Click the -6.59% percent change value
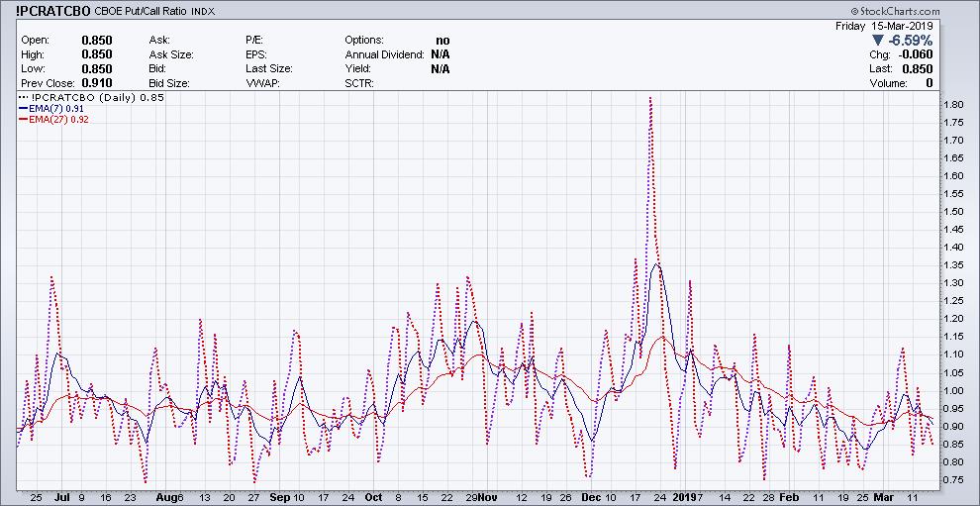980x506 pixels. (912, 40)
